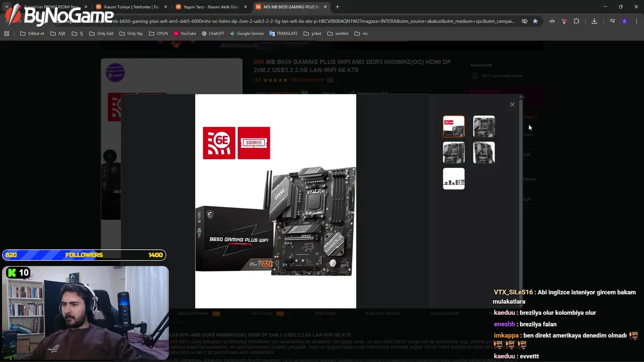Open the Kredi Kart Teklifleri tab

click(x=383, y=313)
